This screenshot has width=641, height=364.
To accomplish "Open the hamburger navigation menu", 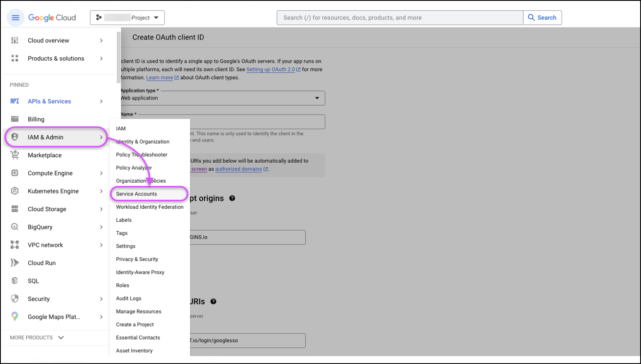I will [15, 18].
